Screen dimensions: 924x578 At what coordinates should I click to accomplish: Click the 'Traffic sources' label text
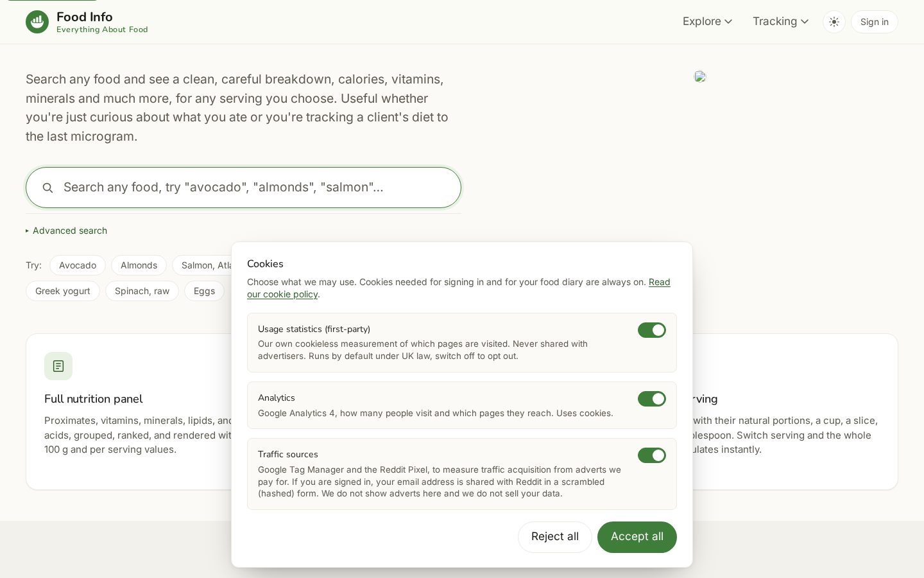[288, 454]
